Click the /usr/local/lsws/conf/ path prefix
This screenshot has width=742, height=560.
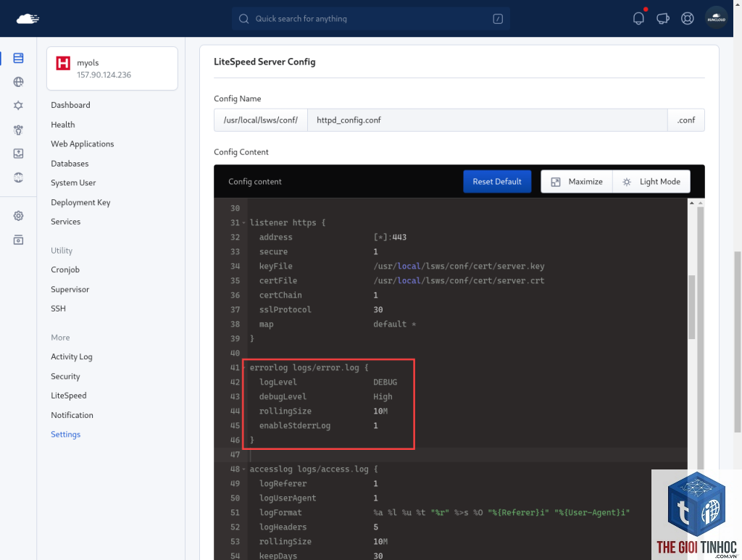point(261,120)
